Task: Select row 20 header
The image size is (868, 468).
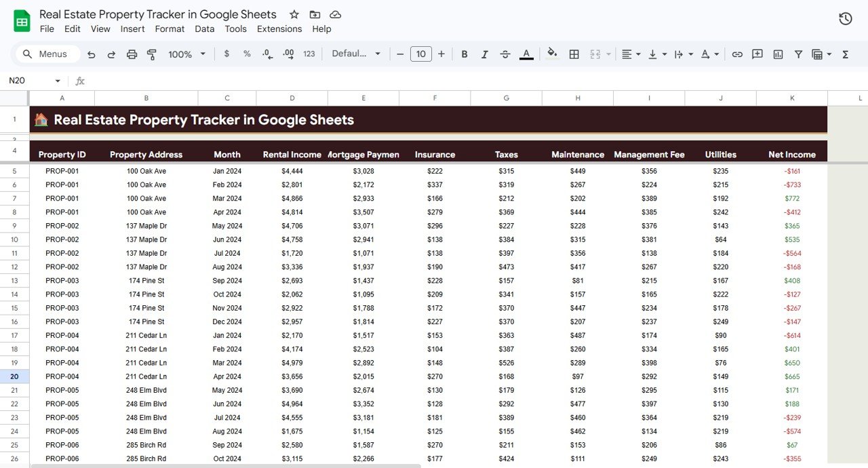Action: click(x=14, y=376)
